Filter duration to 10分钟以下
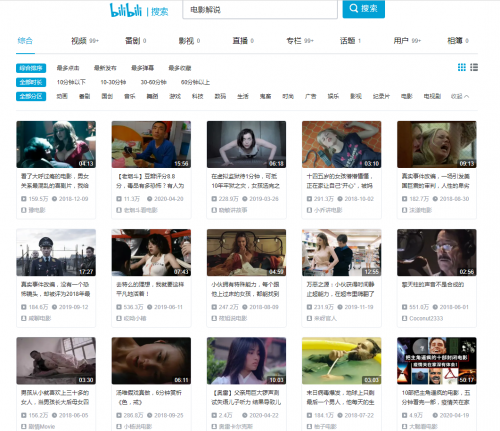Image resolution: width=500 pixels, height=431 pixels. coord(71,82)
